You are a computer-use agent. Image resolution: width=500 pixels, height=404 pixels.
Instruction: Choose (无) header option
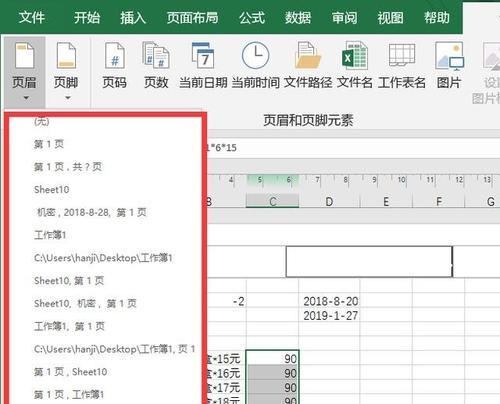coord(105,121)
